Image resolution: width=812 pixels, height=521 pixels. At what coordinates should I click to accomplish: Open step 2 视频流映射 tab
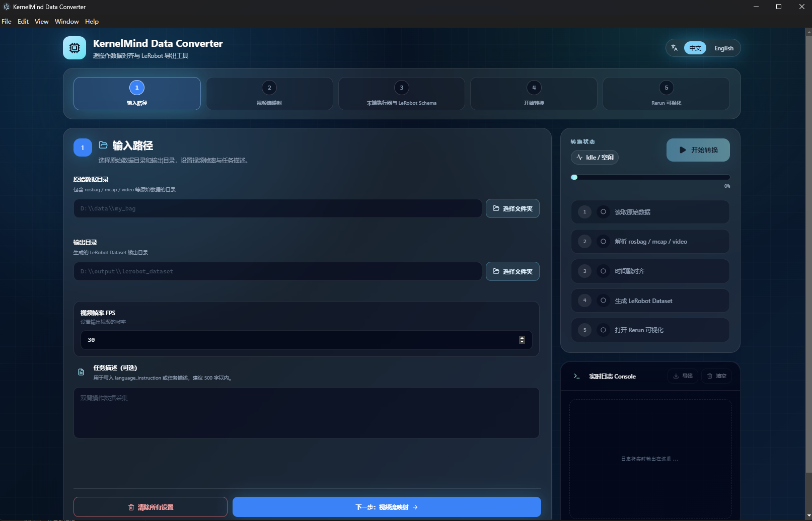269,94
